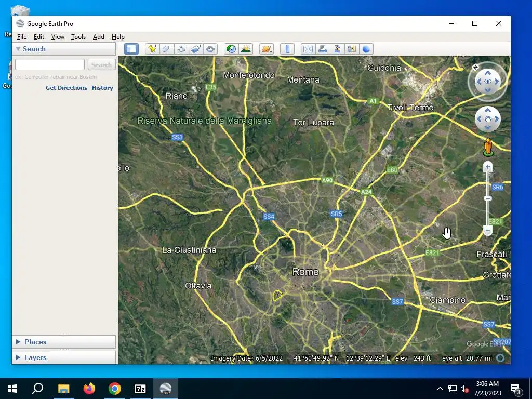This screenshot has height=399, width=532.
Task: Open the Edit menu
Action: 38,37
